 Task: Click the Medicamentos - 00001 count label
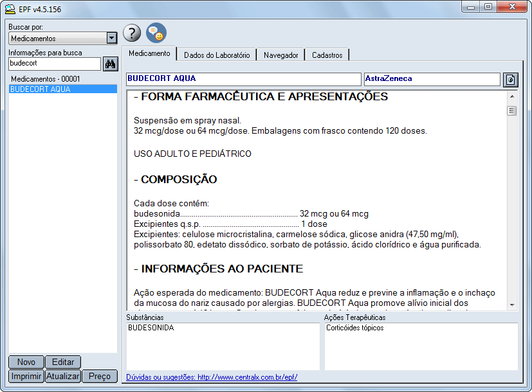pyautogui.click(x=46, y=79)
